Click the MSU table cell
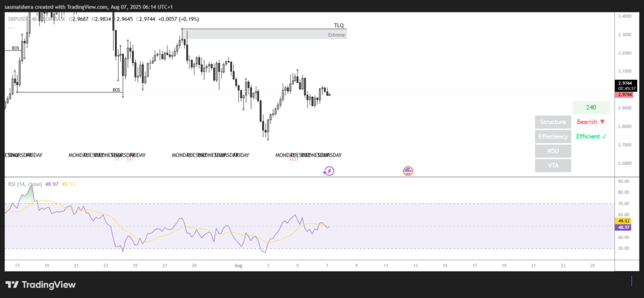The width and height of the screenshot is (644, 298). (553, 151)
